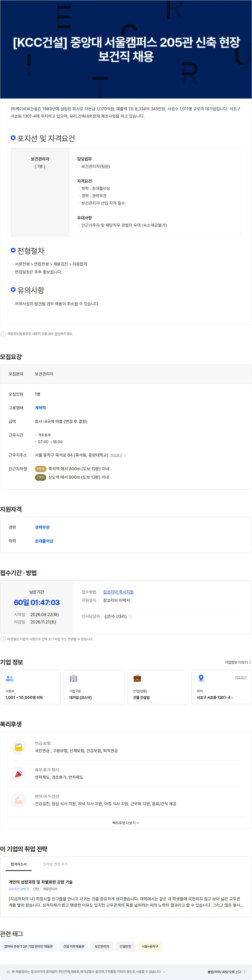Screen dimensions: 252x980
Task: Open the 문의 link for incorrect job info
Action: pos(57,334)
